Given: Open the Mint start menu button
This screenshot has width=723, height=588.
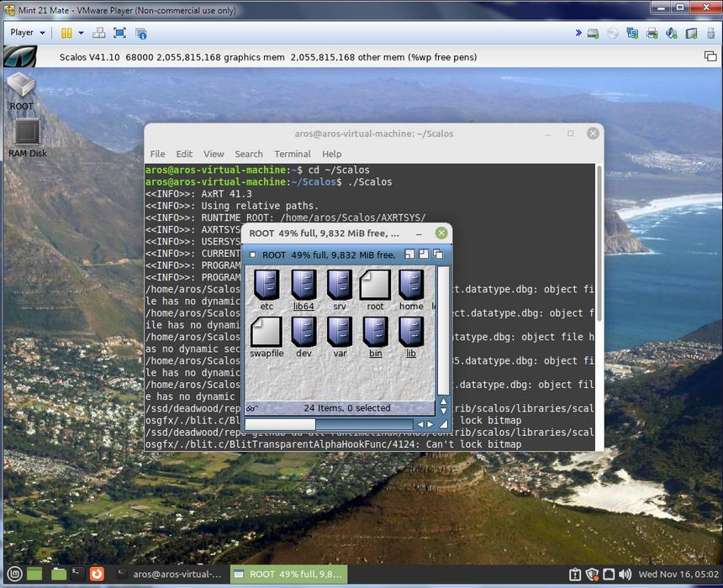Looking at the screenshot, I should pos(11,575).
